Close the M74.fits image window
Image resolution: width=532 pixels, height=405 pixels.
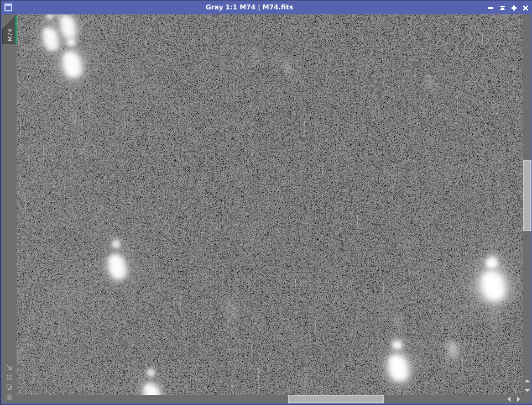525,8
